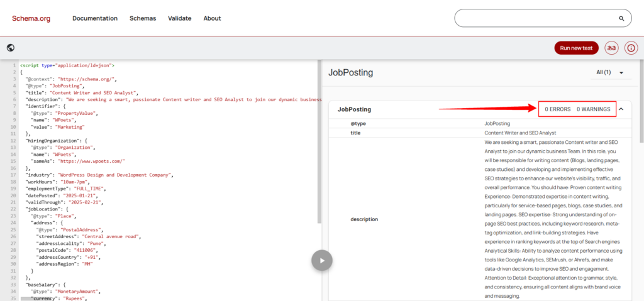Click line number 22 in gutter
644x301 pixels.
pos(13,209)
